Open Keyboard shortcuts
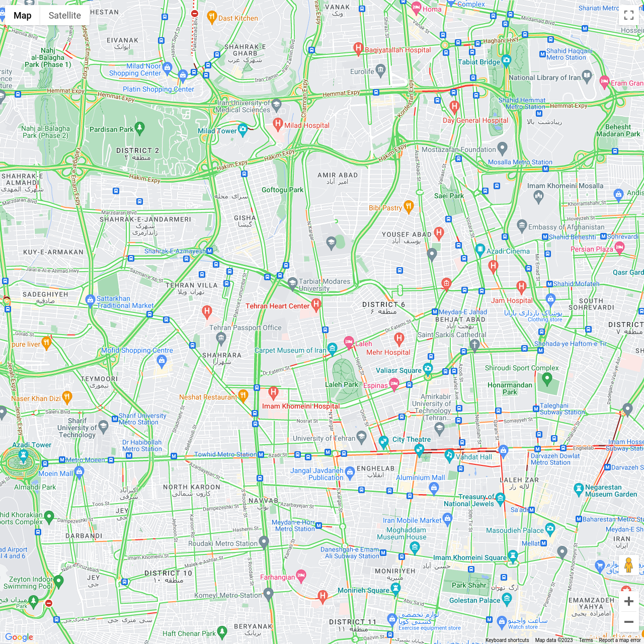The image size is (644, 644). 507,640
